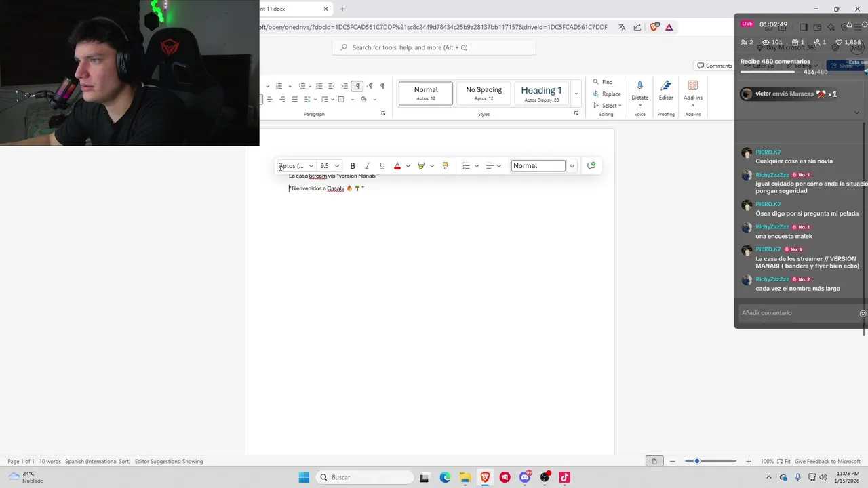The width and height of the screenshot is (868, 488).
Task: Select the No Spacing style
Action: coord(484,94)
